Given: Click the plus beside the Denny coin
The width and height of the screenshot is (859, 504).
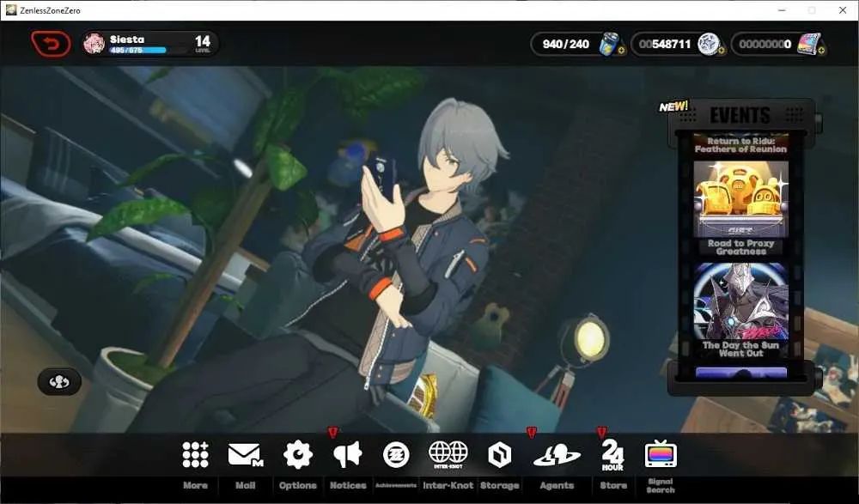Looking at the screenshot, I should (x=722, y=51).
